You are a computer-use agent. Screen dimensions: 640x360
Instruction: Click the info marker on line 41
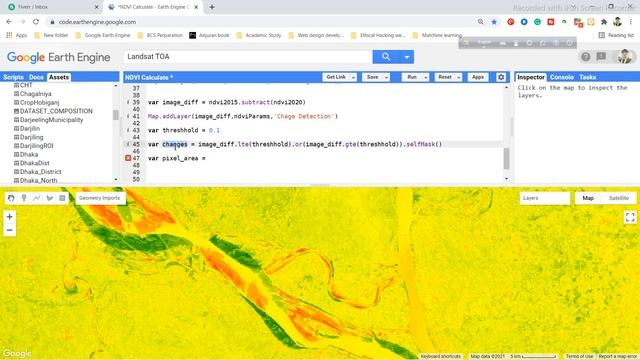coord(128,116)
